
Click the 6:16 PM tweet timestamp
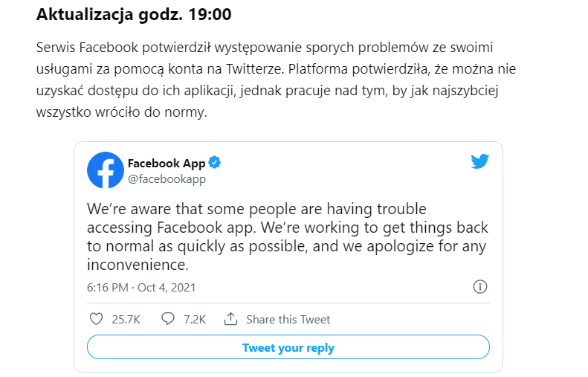(x=108, y=288)
